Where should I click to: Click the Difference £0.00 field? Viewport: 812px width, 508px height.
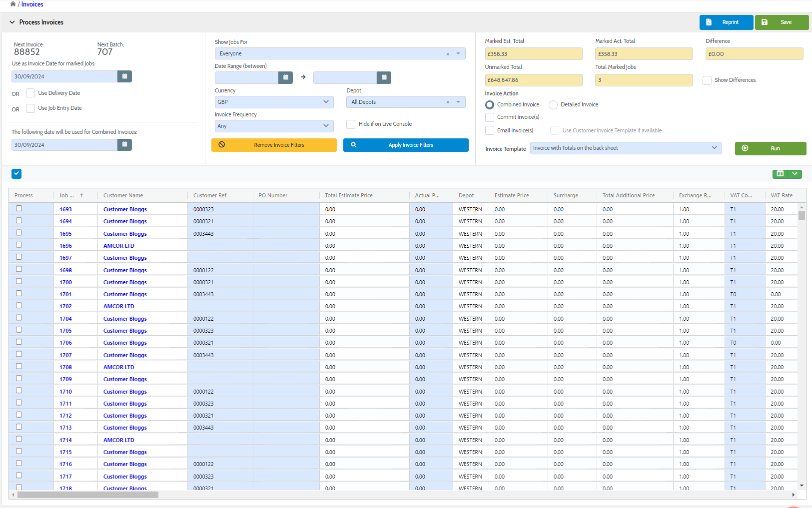[x=755, y=54]
